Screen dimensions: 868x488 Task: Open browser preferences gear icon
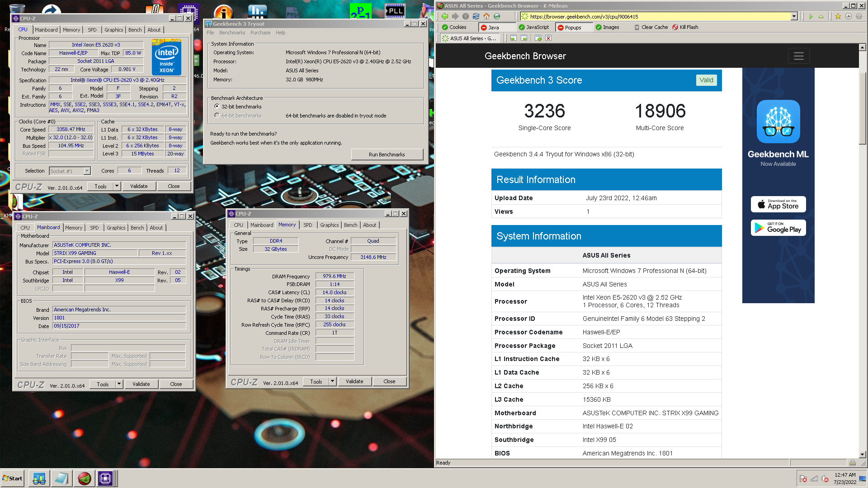(859, 16)
